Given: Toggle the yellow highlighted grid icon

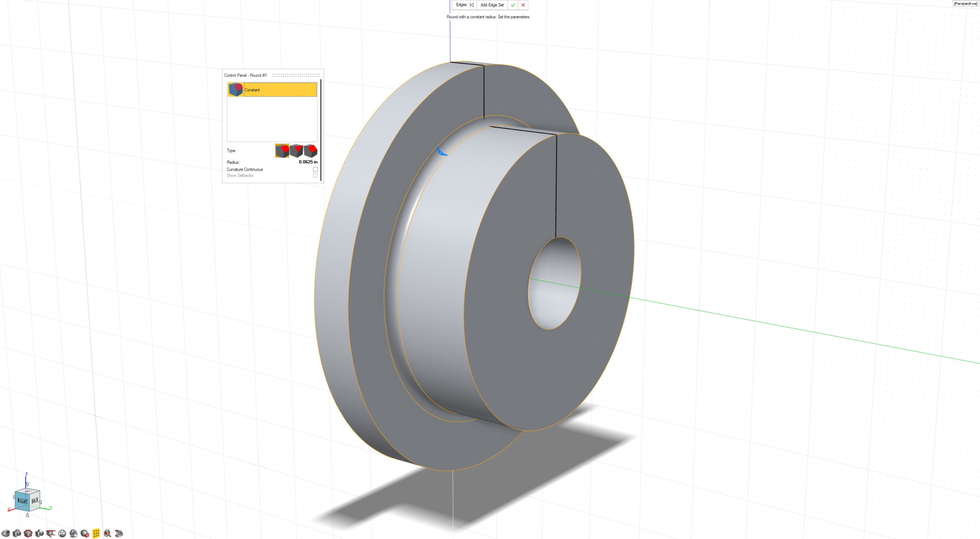Looking at the screenshot, I should coord(96,533).
